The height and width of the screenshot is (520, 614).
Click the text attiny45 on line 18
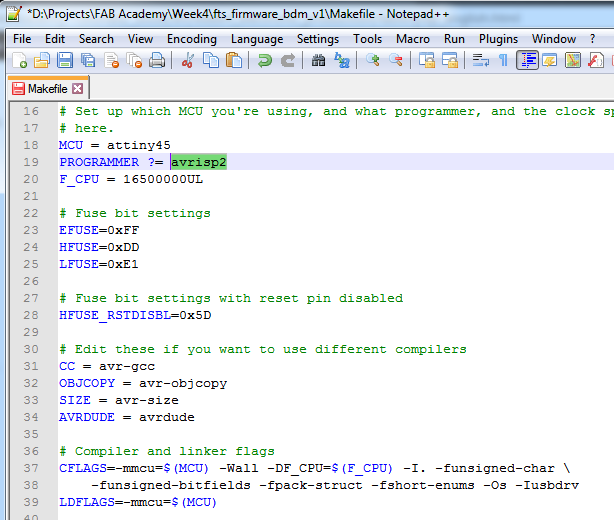(139, 145)
